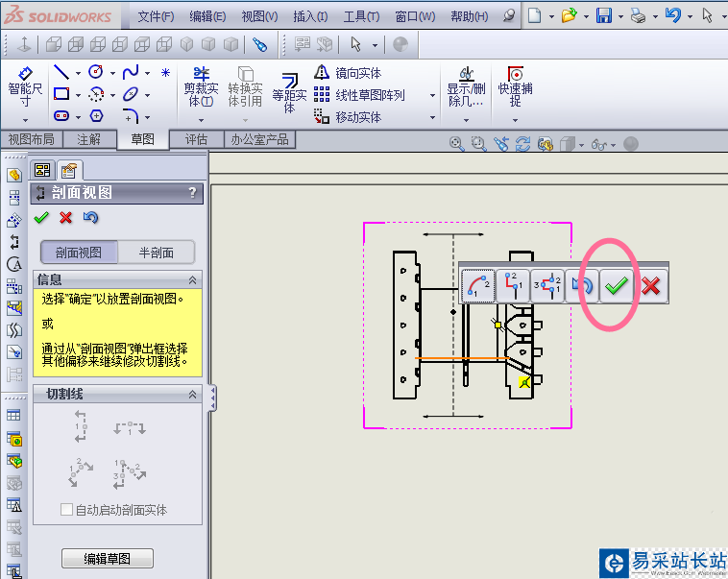The height and width of the screenshot is (579, 728).
Task: Switch to 办公室产品 tab
Action: [x=259, y=139]
